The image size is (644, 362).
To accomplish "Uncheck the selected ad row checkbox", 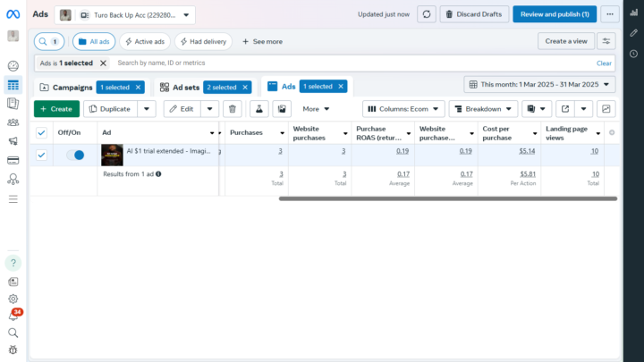I will [x=41, y=156].
